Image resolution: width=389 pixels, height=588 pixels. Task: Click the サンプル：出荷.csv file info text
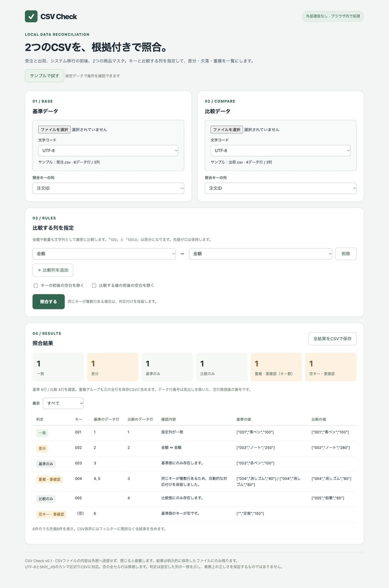[x=241, y=163]
